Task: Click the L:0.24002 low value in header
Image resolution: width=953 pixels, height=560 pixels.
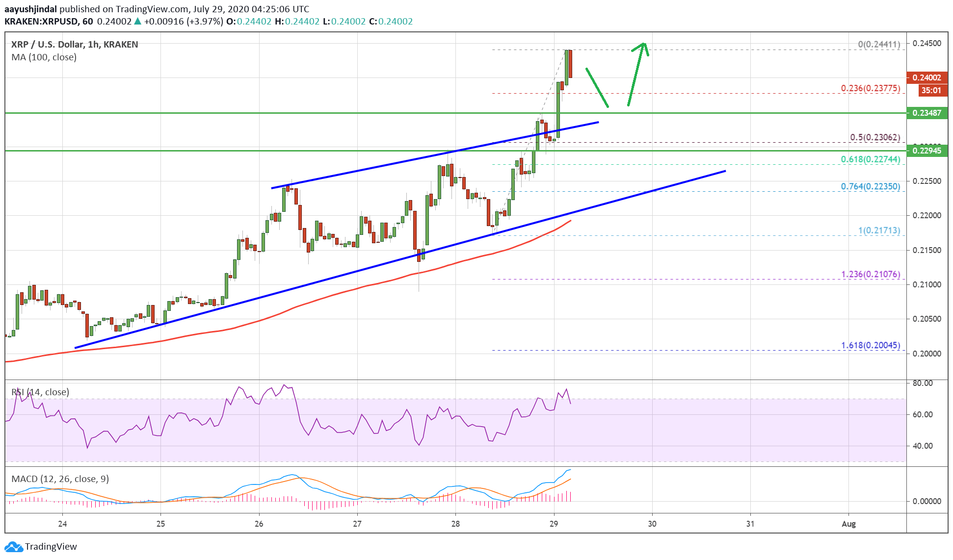Action: pyautogui.click(x=344, y=22)
